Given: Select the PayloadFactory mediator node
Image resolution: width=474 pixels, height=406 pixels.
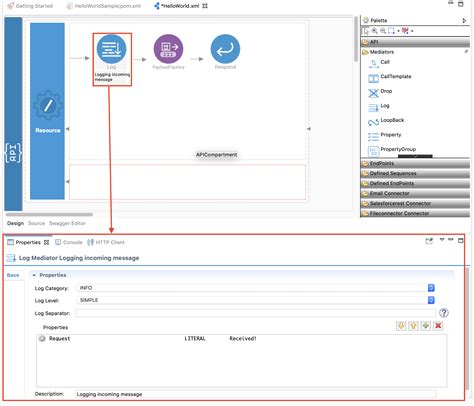Looking at the screenshot, I should (x=168, y=49).
